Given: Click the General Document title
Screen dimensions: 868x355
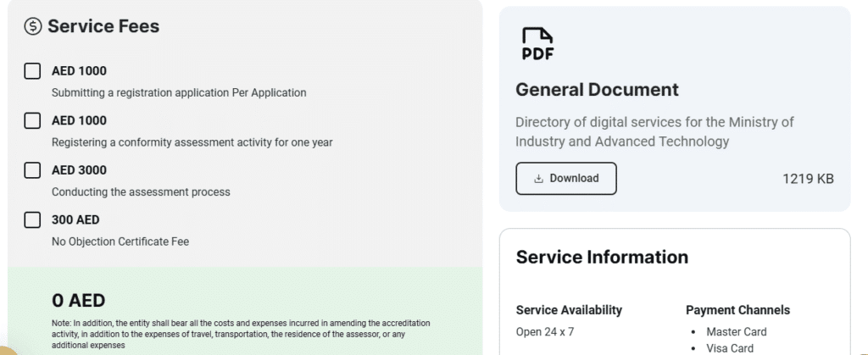Looking at the screenshot, I should pyautogui.click(x=597, y=89).
